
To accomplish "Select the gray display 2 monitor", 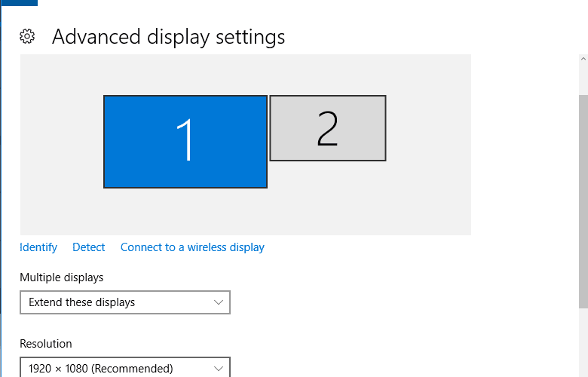I will pyautogui.click(x=328, y=128).
